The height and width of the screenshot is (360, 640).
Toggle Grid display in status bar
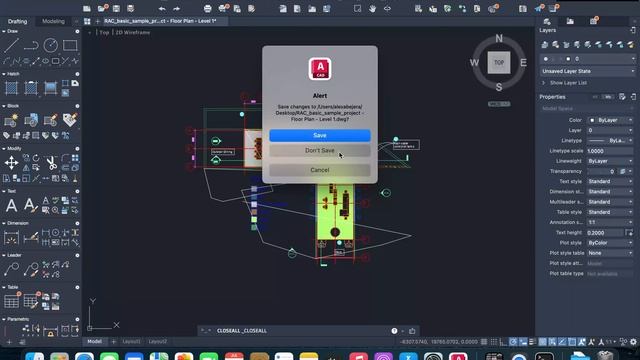(484, 342)
